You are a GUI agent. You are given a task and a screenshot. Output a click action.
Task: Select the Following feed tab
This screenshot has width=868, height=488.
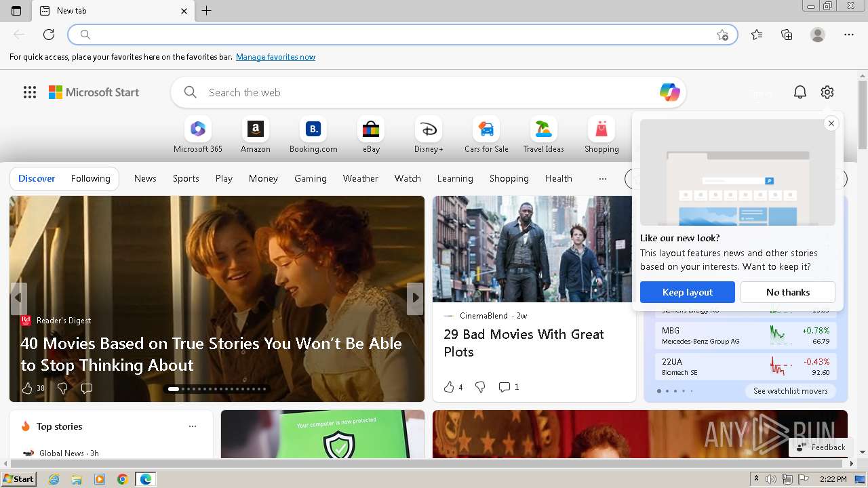[90, 178]
